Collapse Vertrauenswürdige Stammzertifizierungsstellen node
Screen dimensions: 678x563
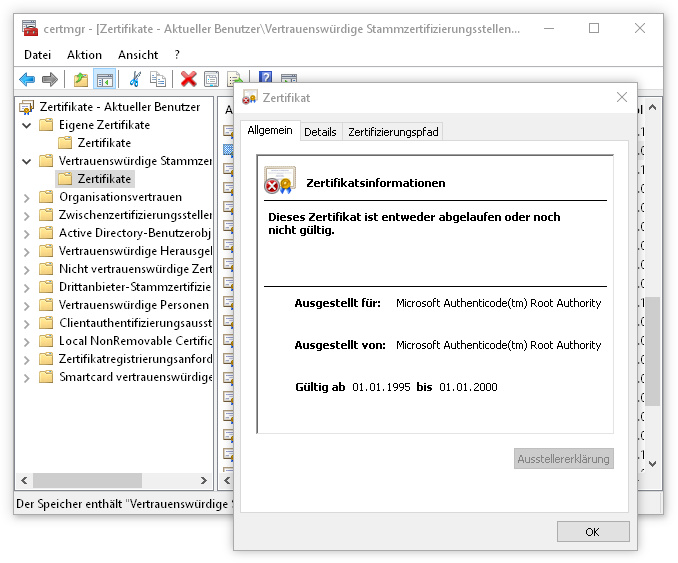(27, 161)
